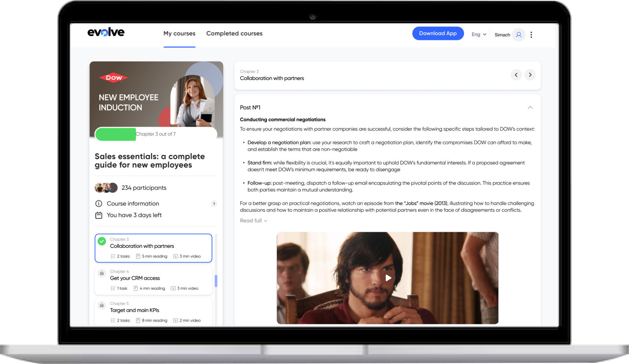Go to the next chapter arrow
The image size is (629, 364).
click(x=530, y=75)
